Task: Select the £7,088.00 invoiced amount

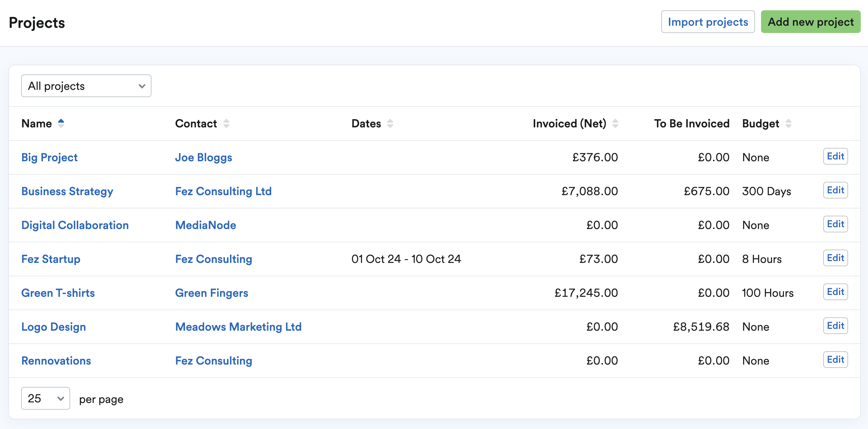Action: click(x=590, y=192)
